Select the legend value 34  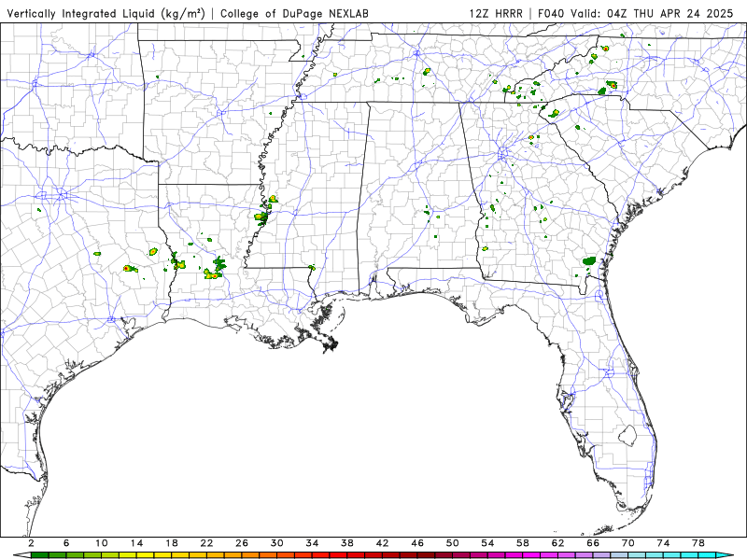coord(312,543)
